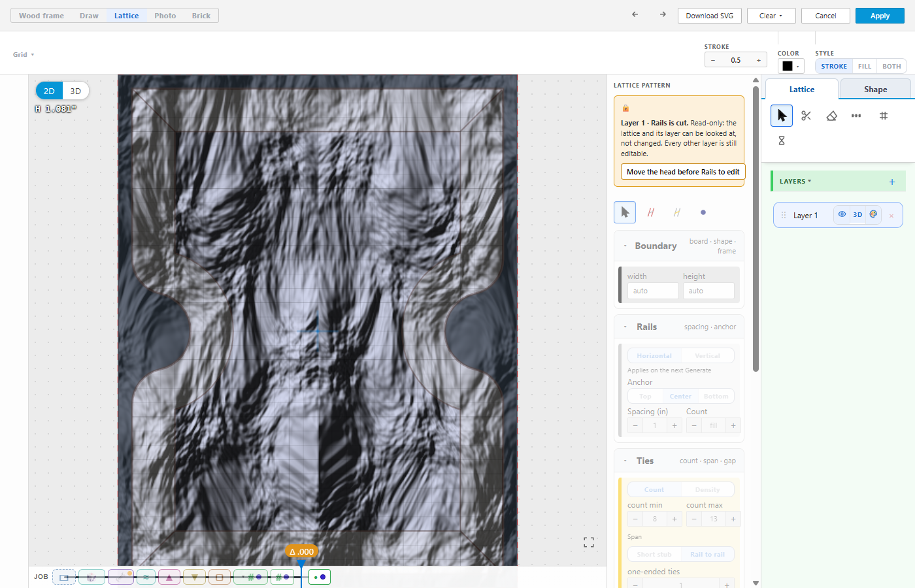Image resolution: width=915 pixels, height=588 pixels.
Task: Pick the yellow ties tool icon
Action: [677, 212]
